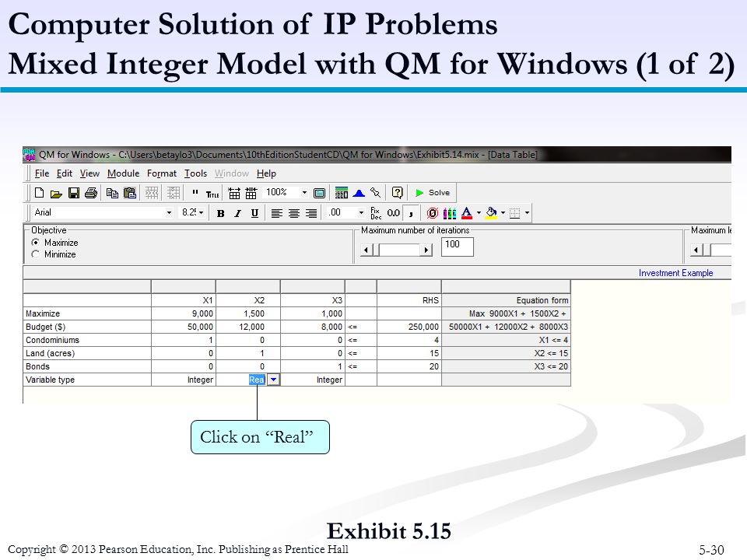The width and height of the screenshot is (747, 560).
Task: Click the Maximum level left arrow
Action: (696, 250)
